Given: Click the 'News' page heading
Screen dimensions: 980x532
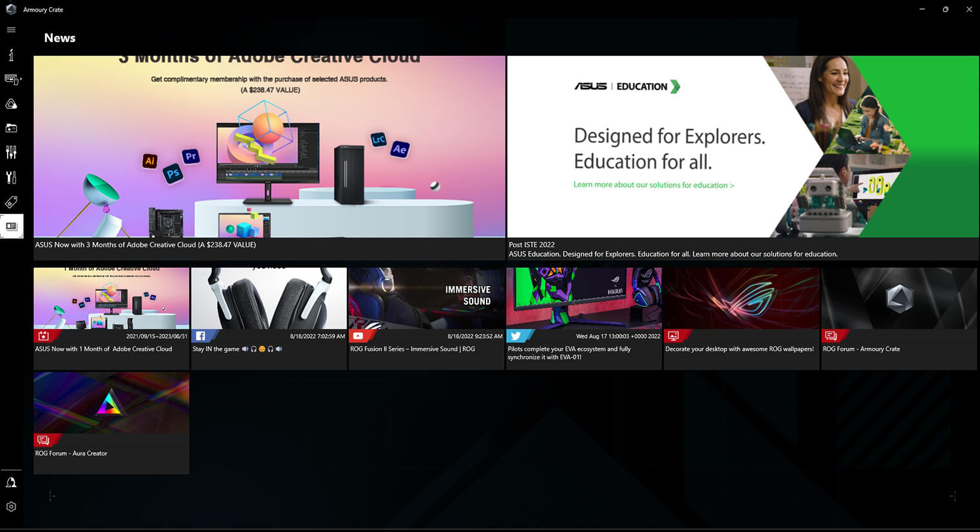Looking at the screenshot, I should pos(60,38).
